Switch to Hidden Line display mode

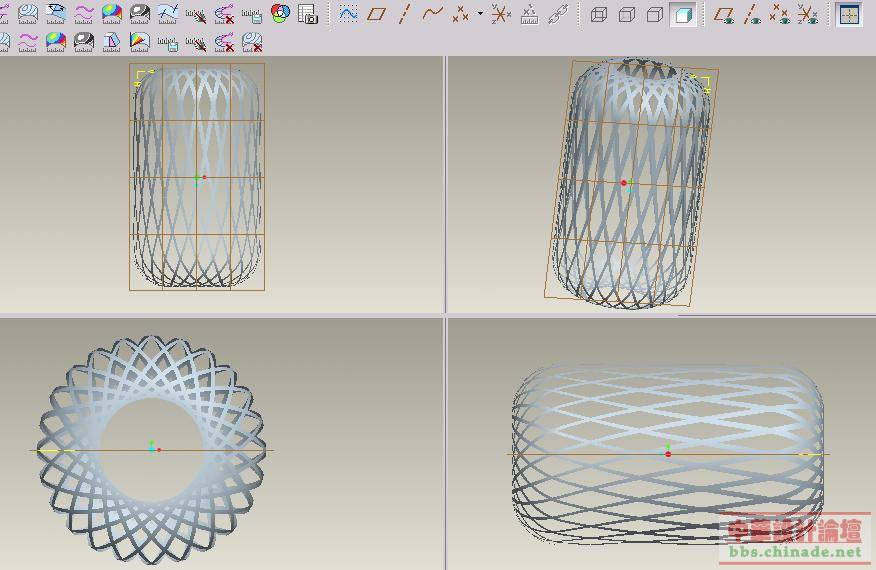(x=627, y=14)
